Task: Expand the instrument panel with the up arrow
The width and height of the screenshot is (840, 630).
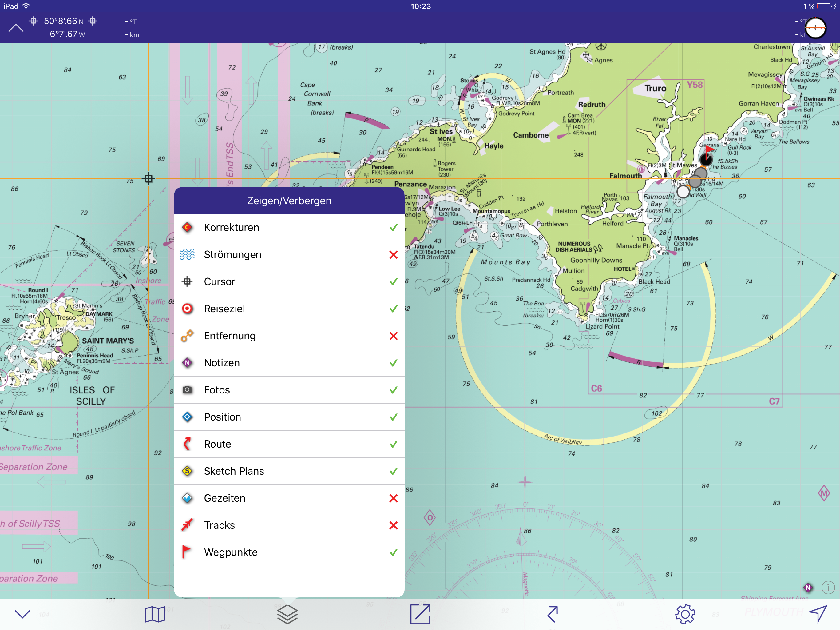Action: click(x=16, y=27)
